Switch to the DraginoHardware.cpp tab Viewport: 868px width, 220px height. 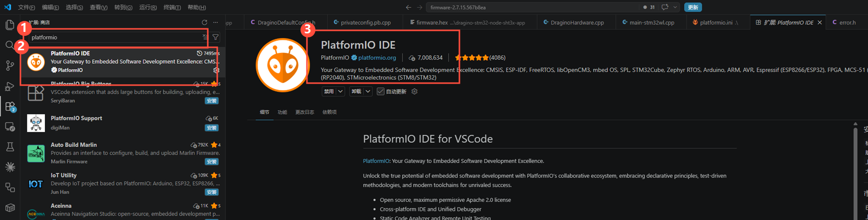[x=577, y=22]
